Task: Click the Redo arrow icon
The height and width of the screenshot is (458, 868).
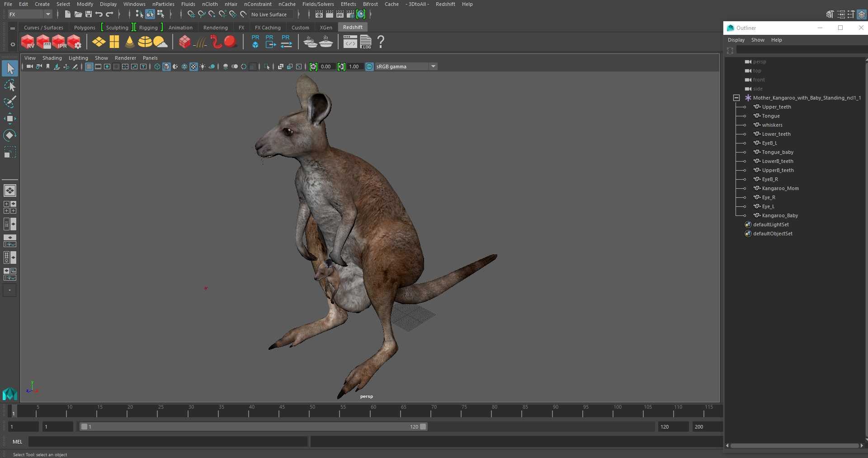Action: (109, 14)
